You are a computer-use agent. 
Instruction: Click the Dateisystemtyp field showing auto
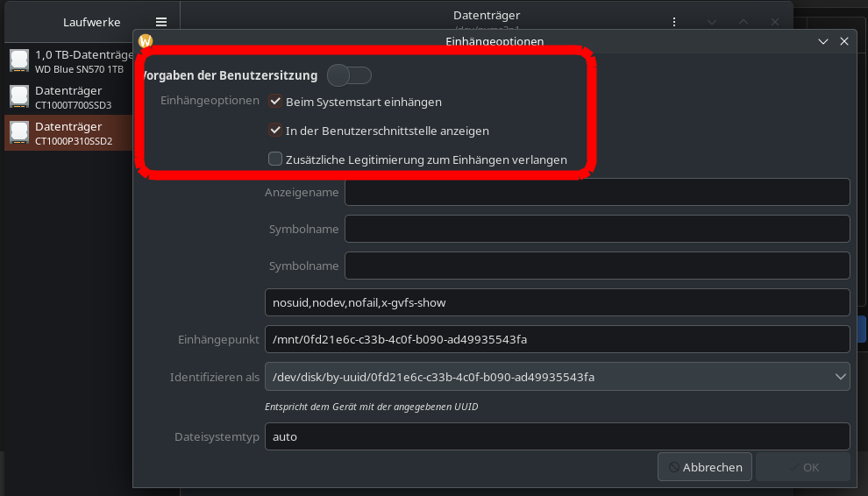(x=557, y=436)
